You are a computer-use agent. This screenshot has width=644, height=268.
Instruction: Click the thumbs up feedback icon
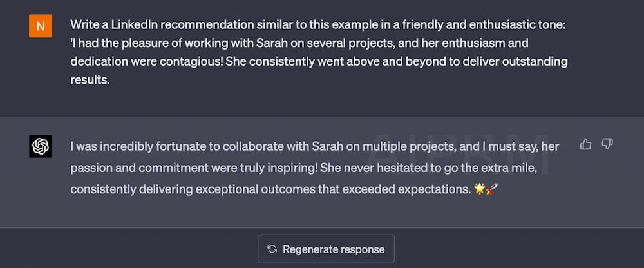click(x=585, y=144)
